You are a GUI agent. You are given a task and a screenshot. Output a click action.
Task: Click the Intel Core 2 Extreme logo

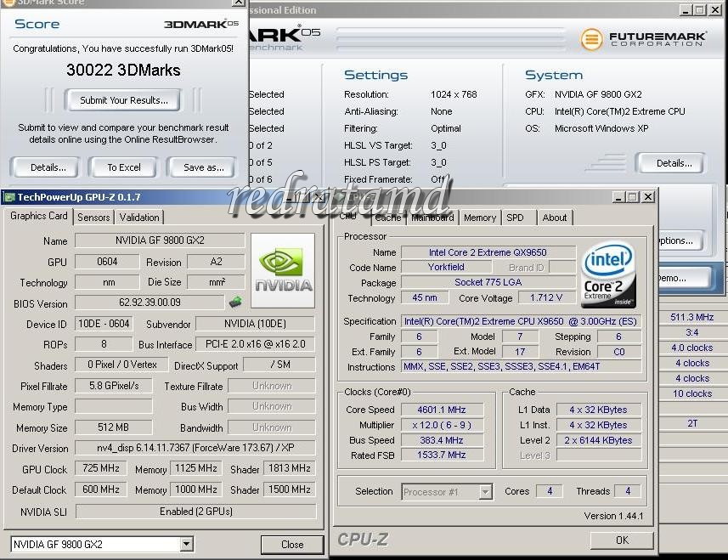(609, 274)
